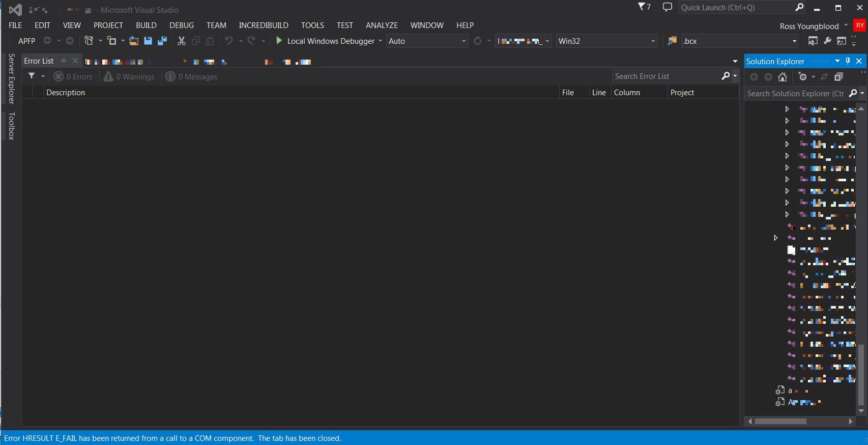Open the feedback speech bubble icon
Viewport: 868px width, 445px height.
[667, 7]
